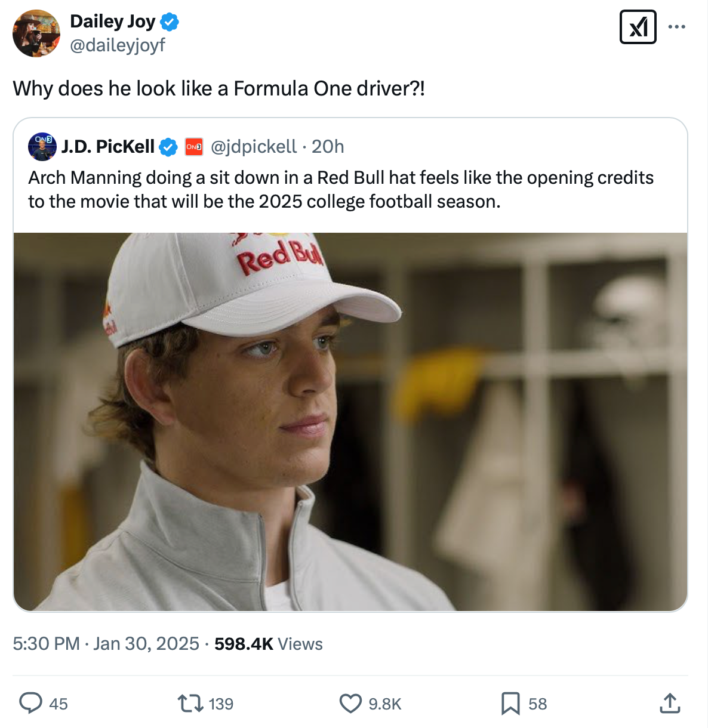This screenshot has width=708, height=728.
Task: Open the Grok xAI icon
Action: 638,27
